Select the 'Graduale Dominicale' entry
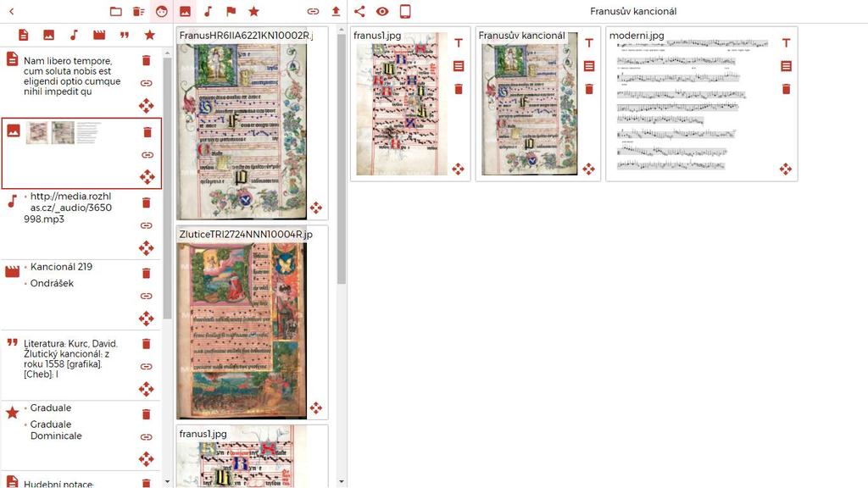 pyautogui.click(x=56, y=430)
